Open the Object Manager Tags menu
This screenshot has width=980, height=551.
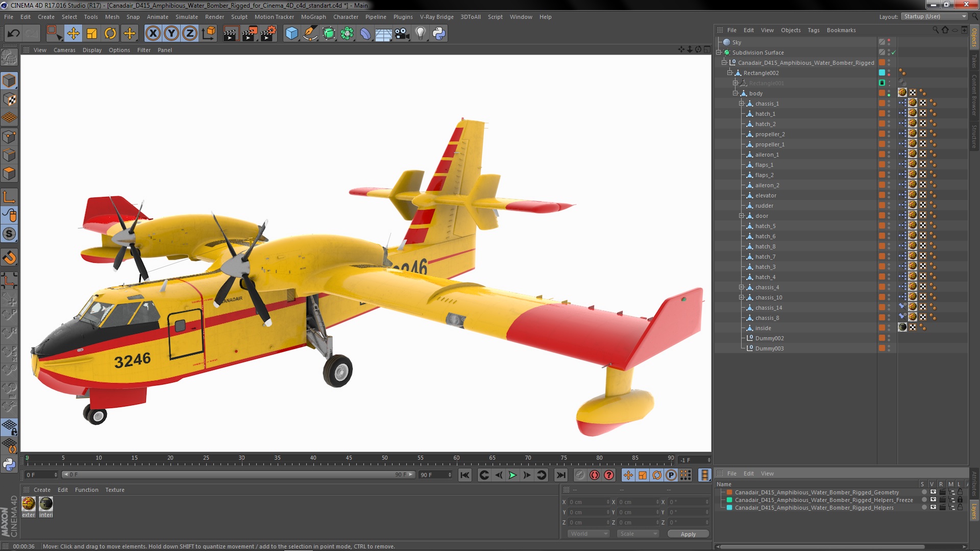814,30
